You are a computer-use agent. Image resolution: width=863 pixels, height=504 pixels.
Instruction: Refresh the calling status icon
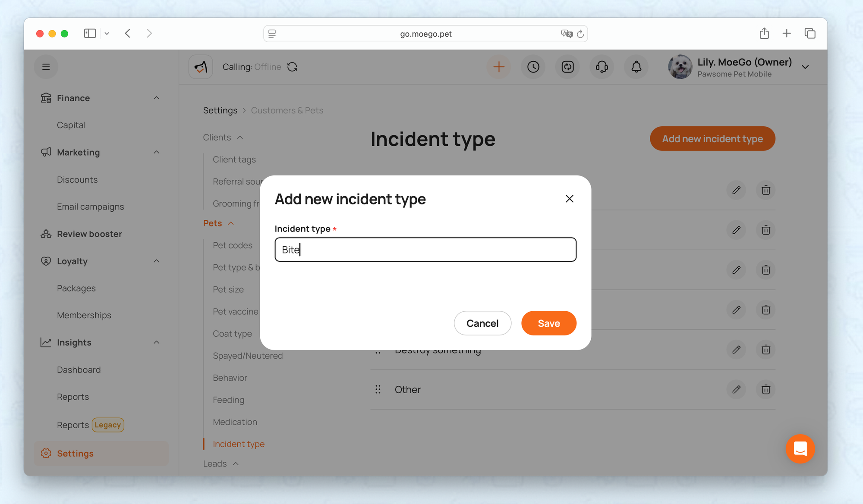pyautogui.click(x=292, y=67)
